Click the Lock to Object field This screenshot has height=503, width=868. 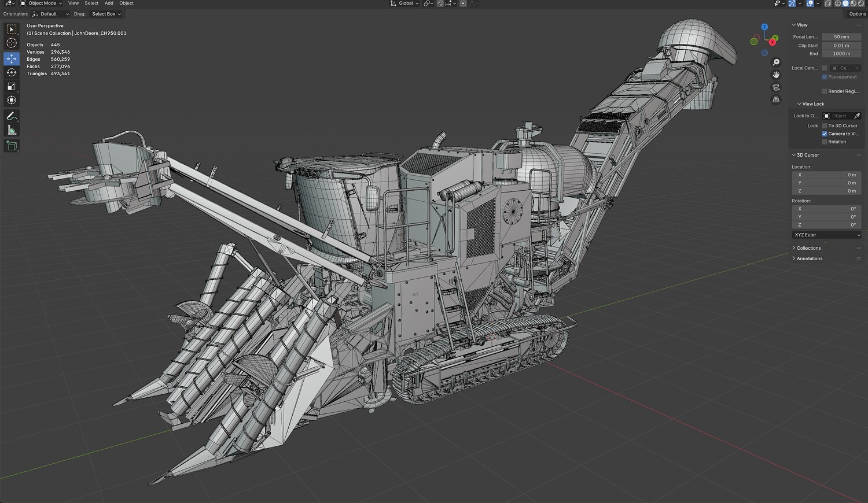click(837, 116)
